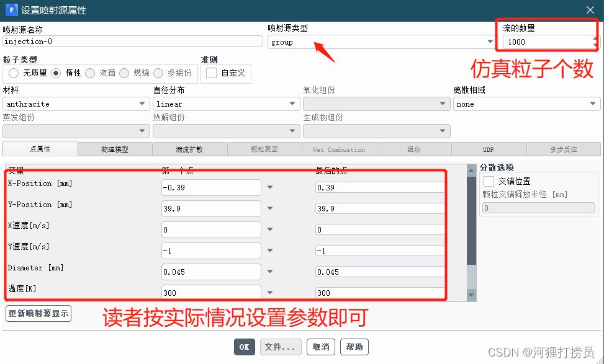Viewport: 604px width, 364px height.
Task: Click the X-Position variable arrow icon
Action: pyautogui.click(x=270, y=187)
